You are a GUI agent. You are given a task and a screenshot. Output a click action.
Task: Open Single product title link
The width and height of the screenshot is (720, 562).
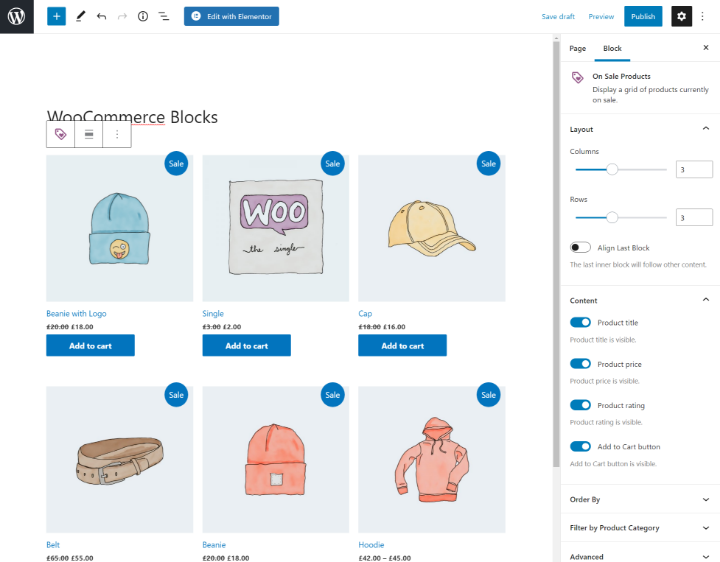click(x=213, y=314)
